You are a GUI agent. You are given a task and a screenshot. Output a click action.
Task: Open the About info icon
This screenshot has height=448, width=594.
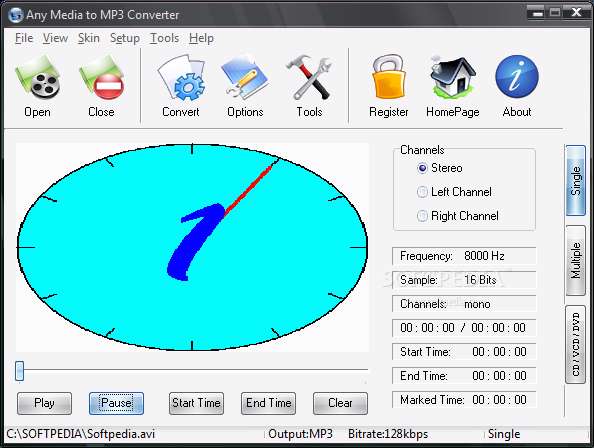click(x=517, y=76)
